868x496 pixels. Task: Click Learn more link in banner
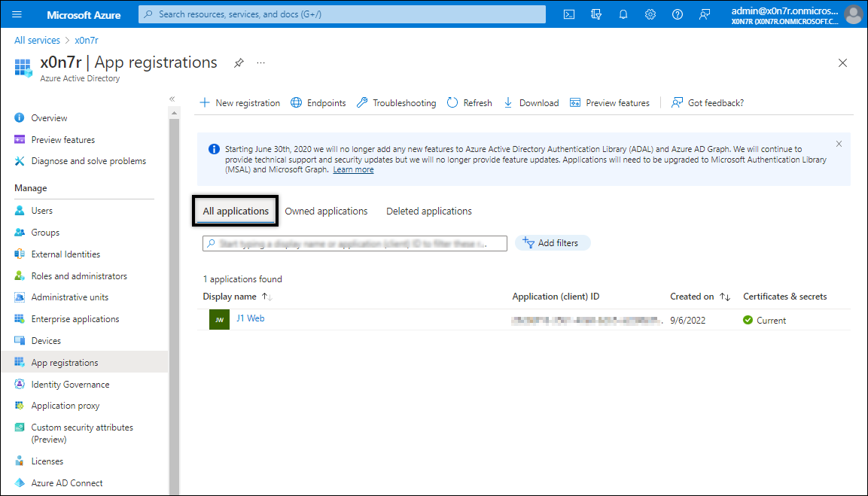point(353,170)
